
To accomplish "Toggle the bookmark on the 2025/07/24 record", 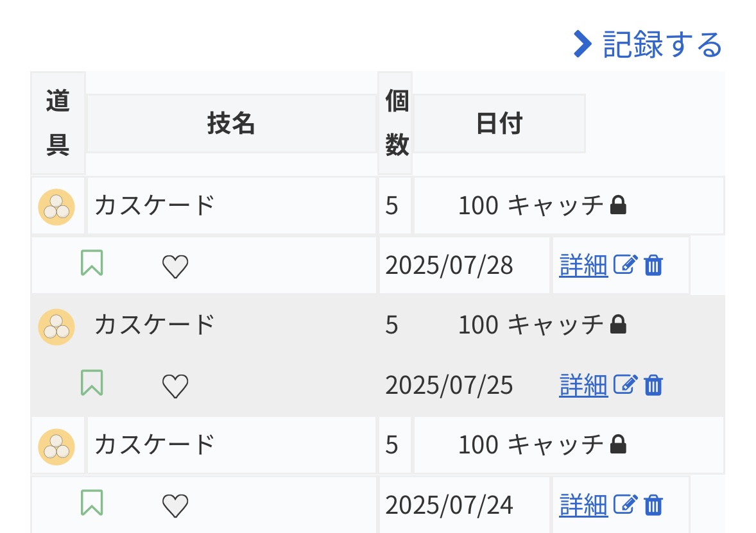I will pyautogui.click(x=92, y=503).
